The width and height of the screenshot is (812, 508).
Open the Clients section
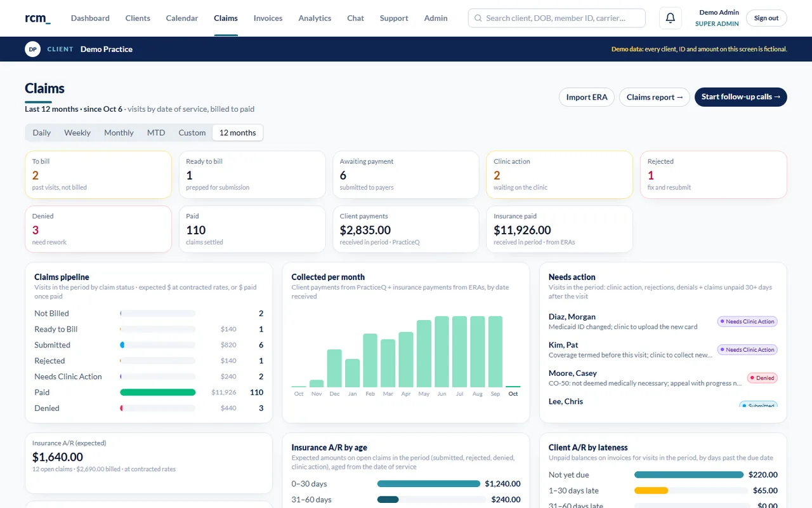[138, 18]
